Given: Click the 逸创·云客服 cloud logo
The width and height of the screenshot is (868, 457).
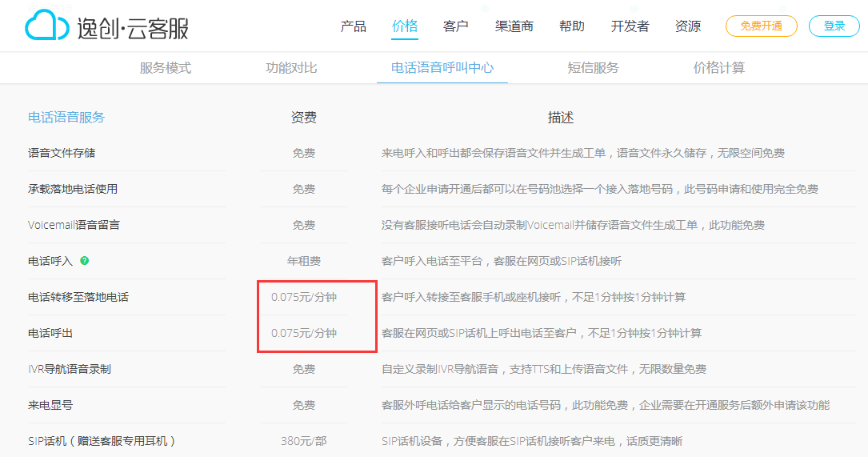Looking at the screenshot, I should (x=107, y=26).
